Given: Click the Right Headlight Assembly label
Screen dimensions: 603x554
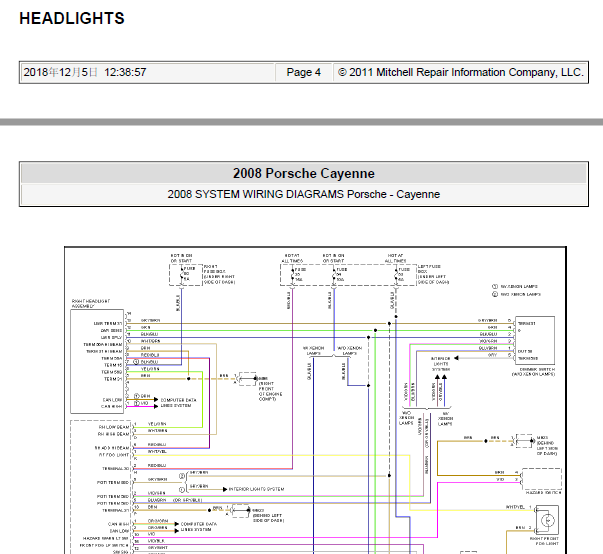Looking at the screenshot, I should click(x=90, y=303).
